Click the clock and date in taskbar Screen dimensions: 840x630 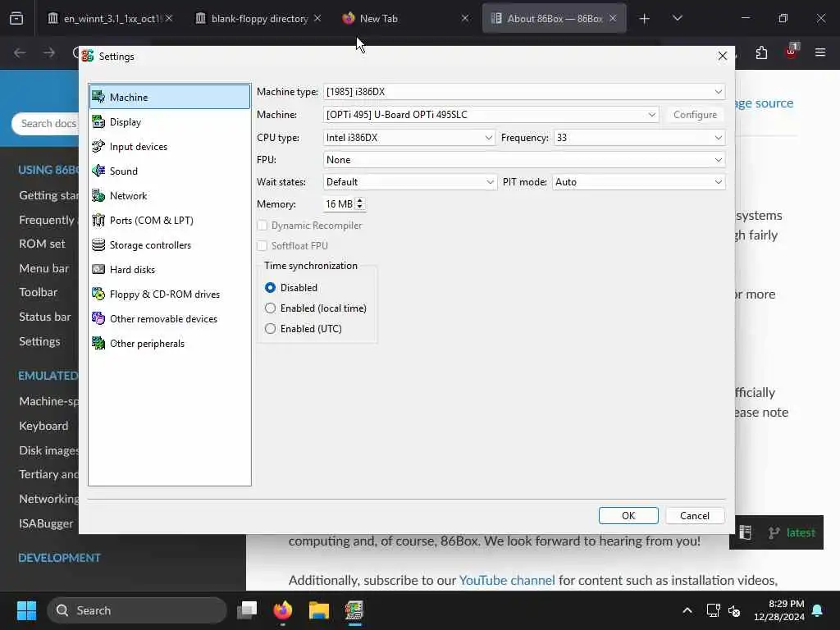[x=779, y=610]
